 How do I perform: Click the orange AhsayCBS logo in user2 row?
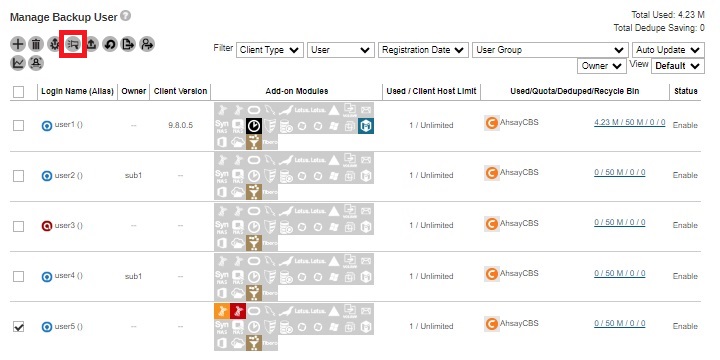tap(491, 173)
